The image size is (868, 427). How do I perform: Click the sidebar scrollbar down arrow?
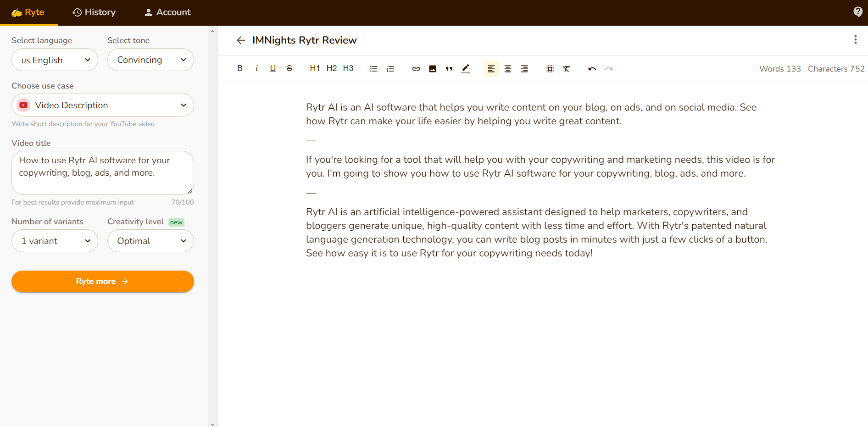(212, 424)
